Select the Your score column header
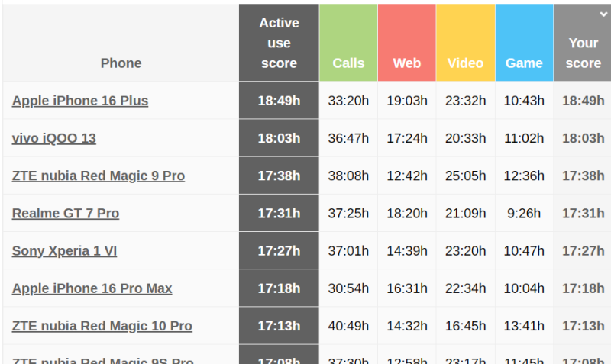 pos(583,43)
